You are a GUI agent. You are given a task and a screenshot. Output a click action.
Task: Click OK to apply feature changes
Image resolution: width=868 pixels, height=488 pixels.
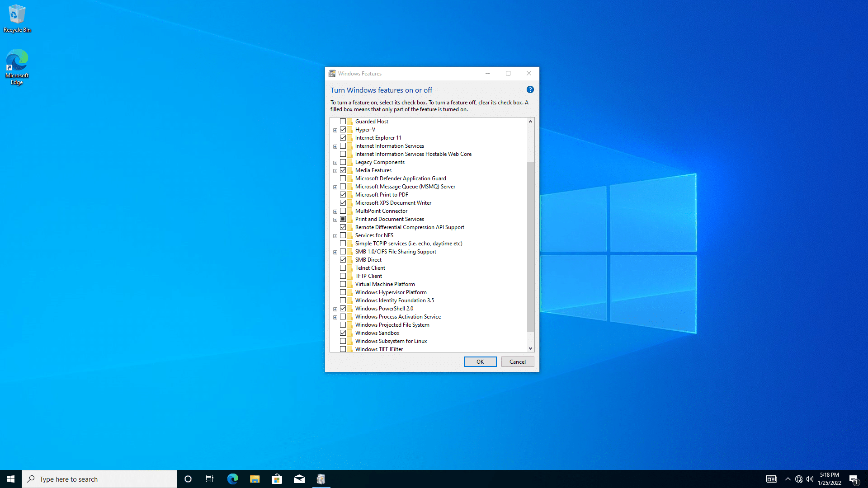[x=480, y=362]
